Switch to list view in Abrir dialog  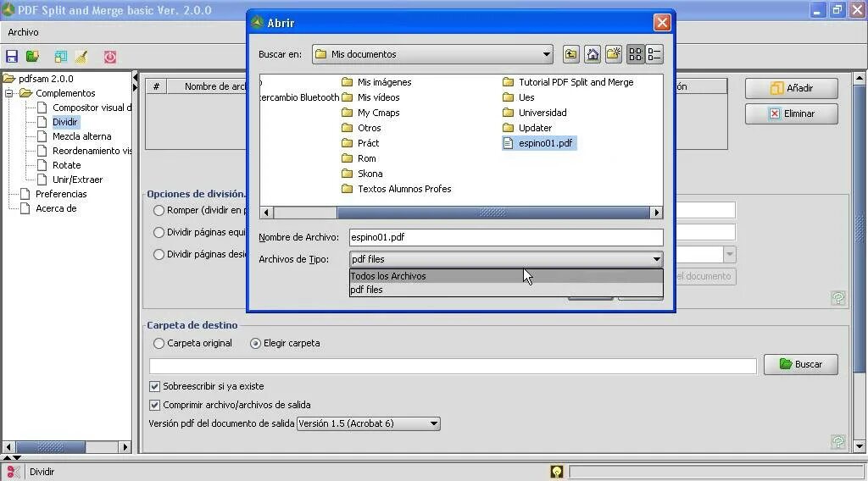click(636, 54)
